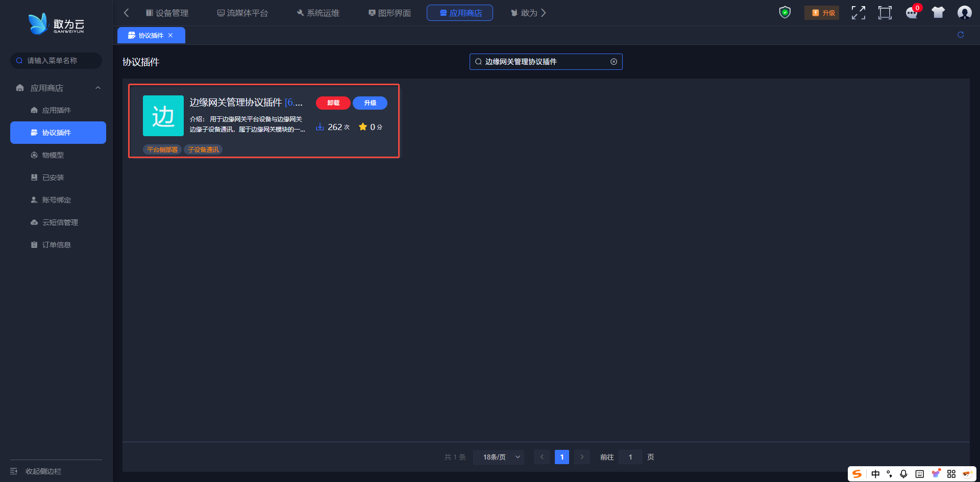
Task: Open the 18条/页 page size dropdown
Action: click(x=499, y=457)
